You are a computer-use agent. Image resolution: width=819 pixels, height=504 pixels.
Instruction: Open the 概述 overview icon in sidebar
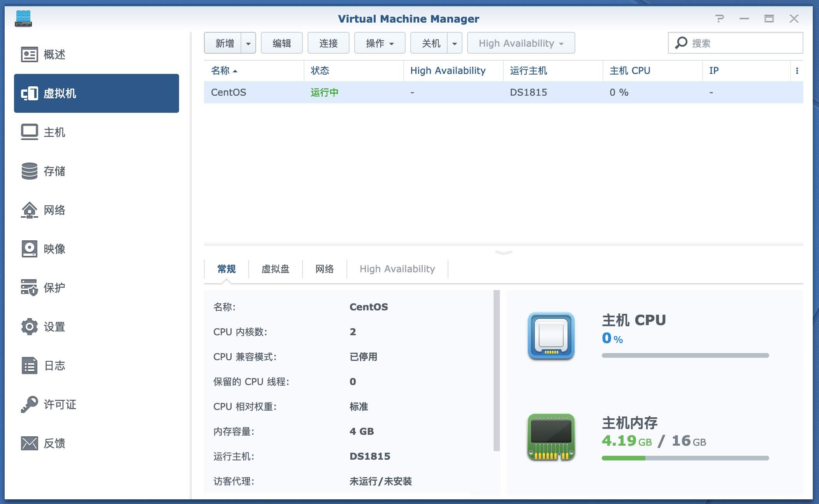pos(29,54)
